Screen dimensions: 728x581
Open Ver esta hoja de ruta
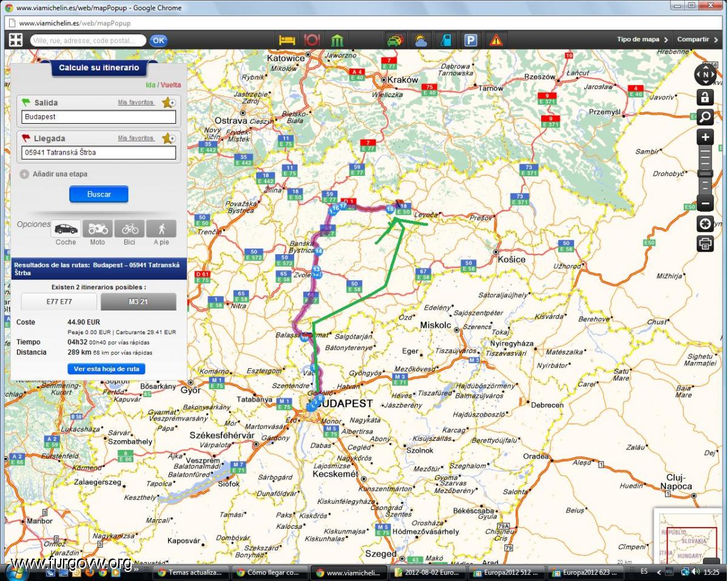(x=106, y=369)
